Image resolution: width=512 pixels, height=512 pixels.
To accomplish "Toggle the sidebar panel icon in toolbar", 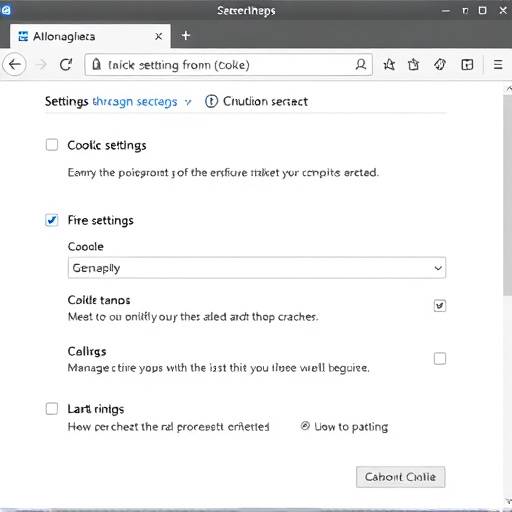I will click(x=467, y=64).
